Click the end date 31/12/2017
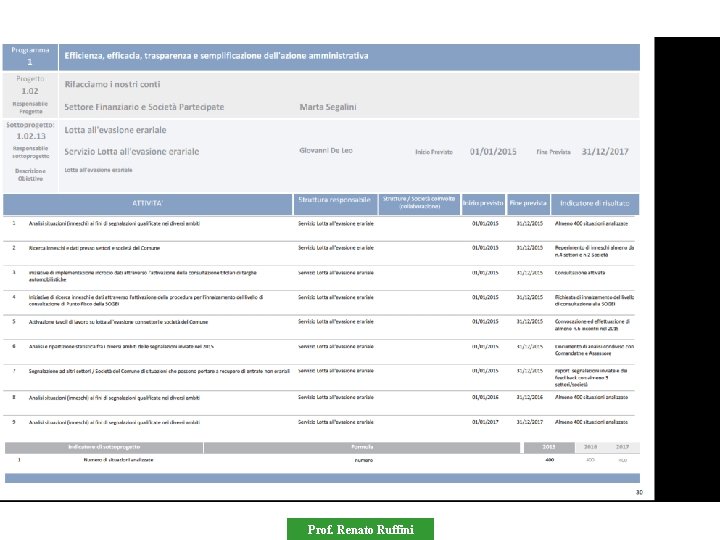 pyautogui.click(x=605, y=152)
